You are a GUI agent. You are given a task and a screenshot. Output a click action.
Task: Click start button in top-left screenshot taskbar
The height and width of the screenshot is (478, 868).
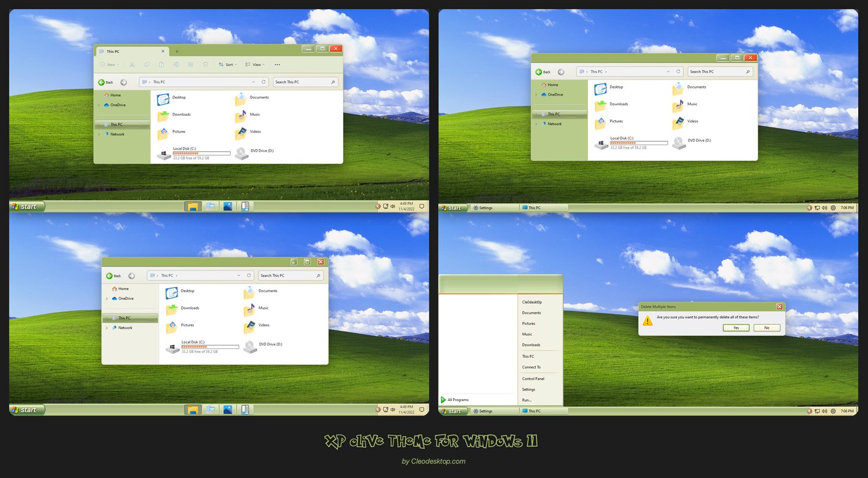click(27, 207)
